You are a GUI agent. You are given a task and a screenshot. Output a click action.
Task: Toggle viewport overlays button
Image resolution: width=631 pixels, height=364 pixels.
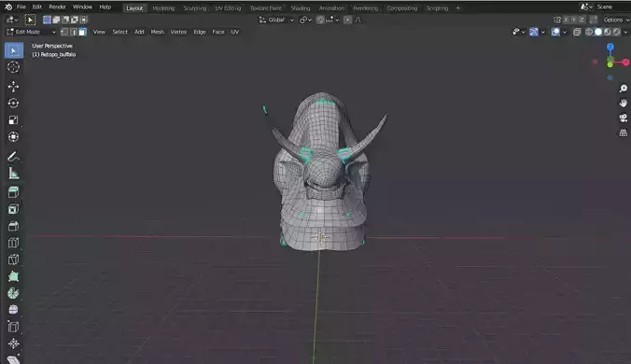point(555,32)
